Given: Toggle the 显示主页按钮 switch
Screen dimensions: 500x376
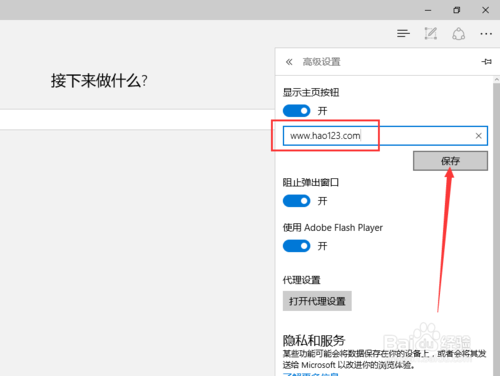Looking at the screenshot, I should 296,111.
